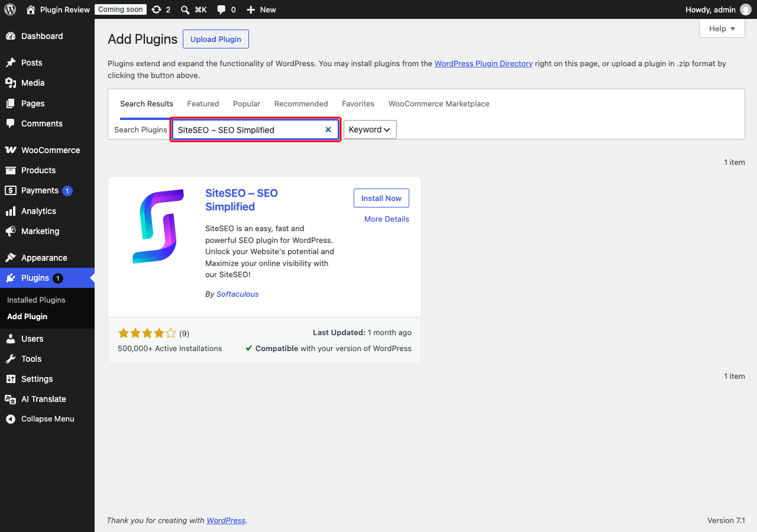Open Installed Plugins submenu item
This screenshot has height=532, width=757.
[x=36, y=300]
